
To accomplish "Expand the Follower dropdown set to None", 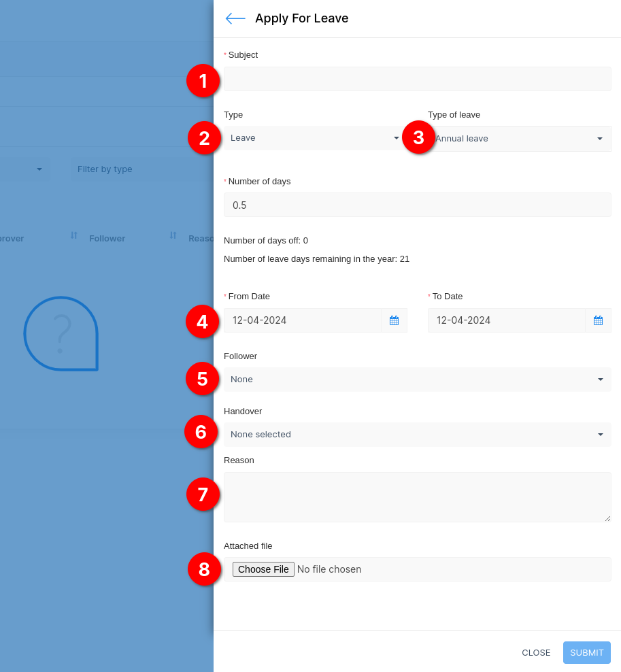I will (417, 380).
